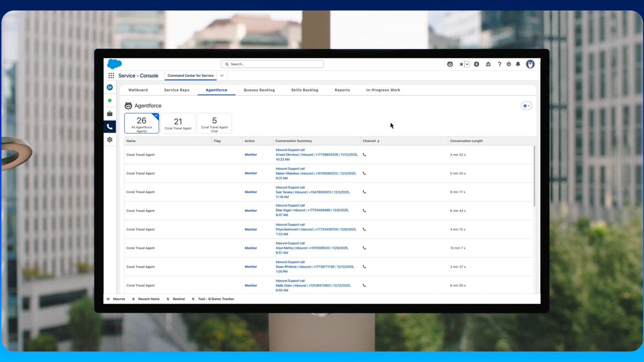Image resolution: width=644 pixels, height=362 pixels.
Task: Open the notifications bell
Action: 518,64
